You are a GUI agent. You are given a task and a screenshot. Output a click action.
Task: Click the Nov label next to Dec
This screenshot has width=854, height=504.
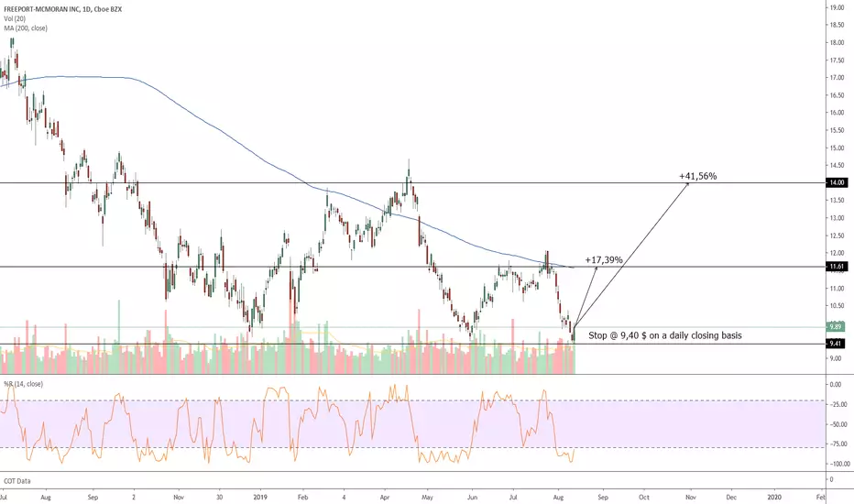tap(691, 497)
